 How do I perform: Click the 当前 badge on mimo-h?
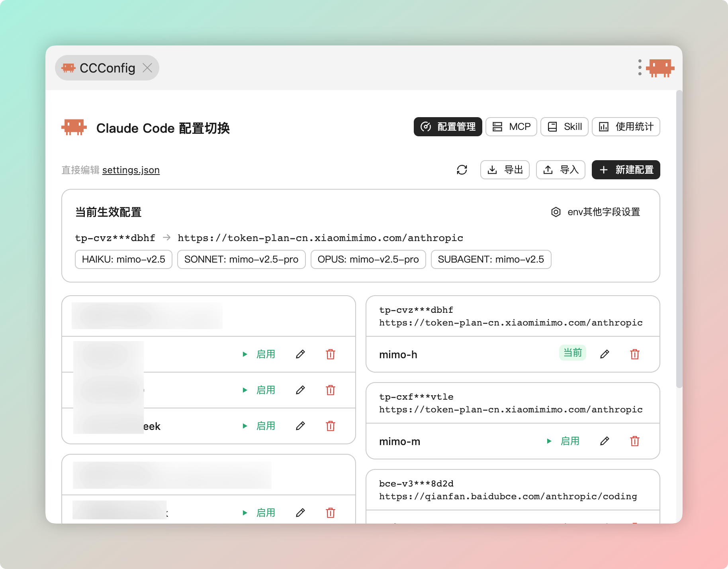(x=573, y=353)
